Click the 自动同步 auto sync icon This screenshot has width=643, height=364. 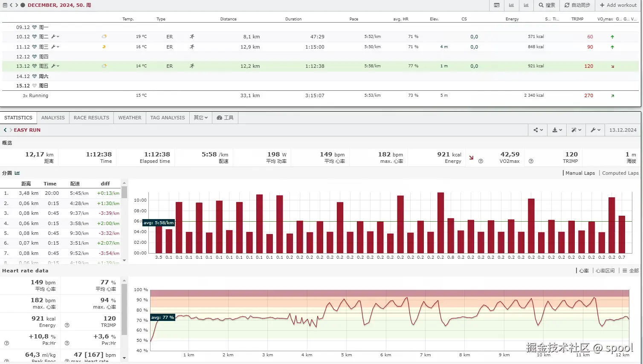pos(567,5)
